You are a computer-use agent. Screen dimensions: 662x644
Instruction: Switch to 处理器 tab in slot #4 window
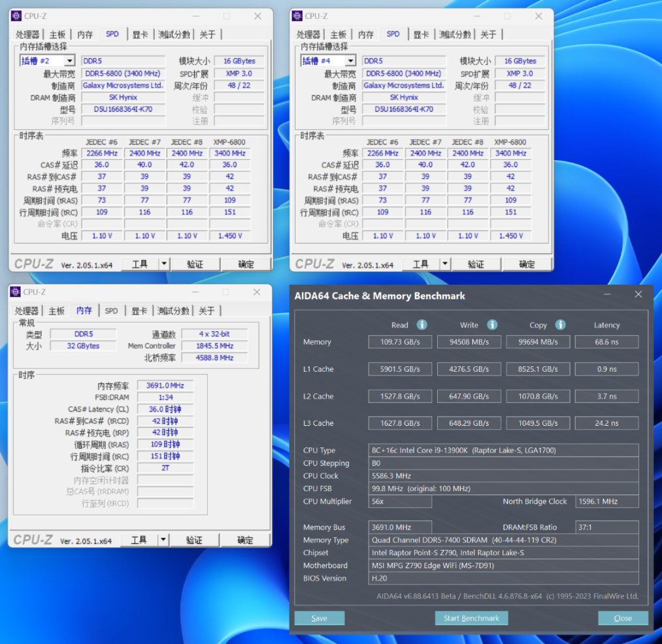point(308,35)
